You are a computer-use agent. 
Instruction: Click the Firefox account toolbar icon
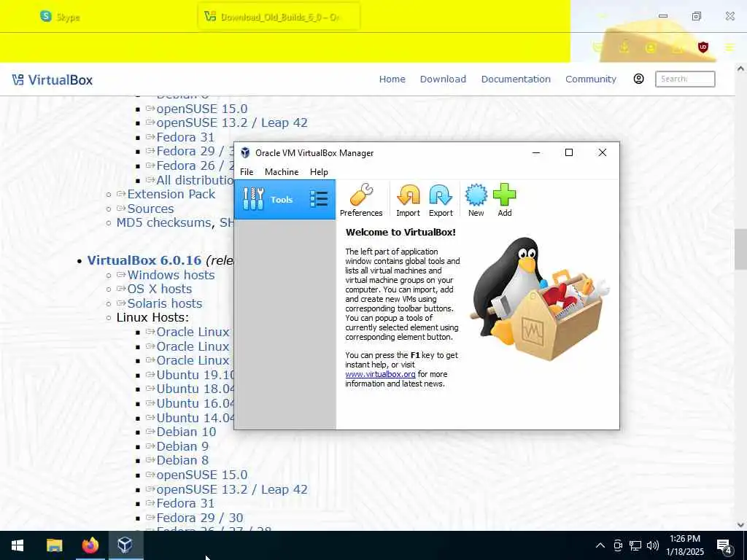[x=650, y=47]
